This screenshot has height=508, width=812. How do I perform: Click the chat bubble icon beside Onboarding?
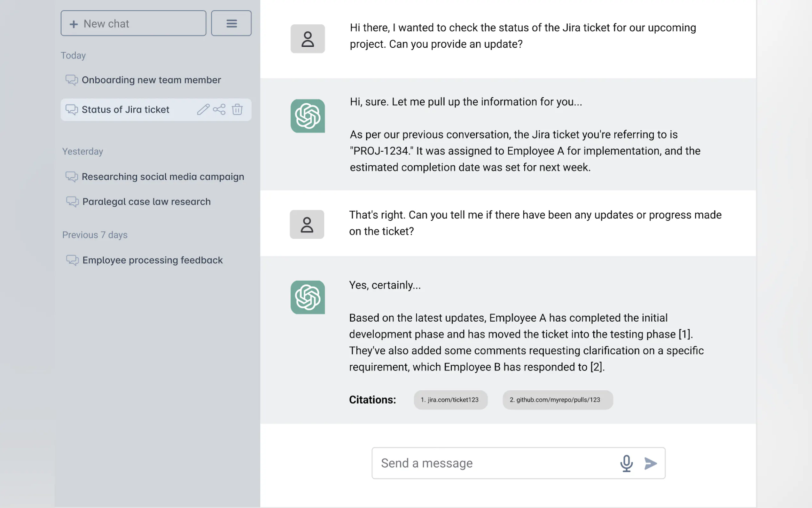point(72,80)
